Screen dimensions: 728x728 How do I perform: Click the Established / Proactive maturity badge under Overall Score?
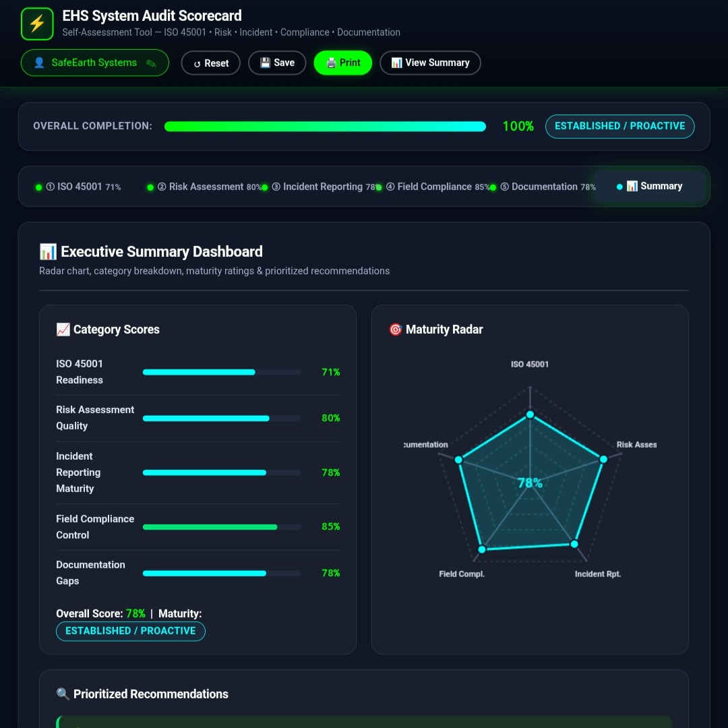click(131, 631)
